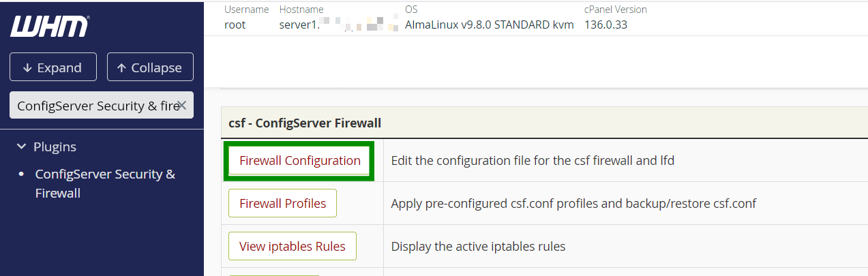Click the 'Apply pre-configured csf.conf profiles' description
The height and width of the screenshot is (276, 868).
tap(573, 203)
